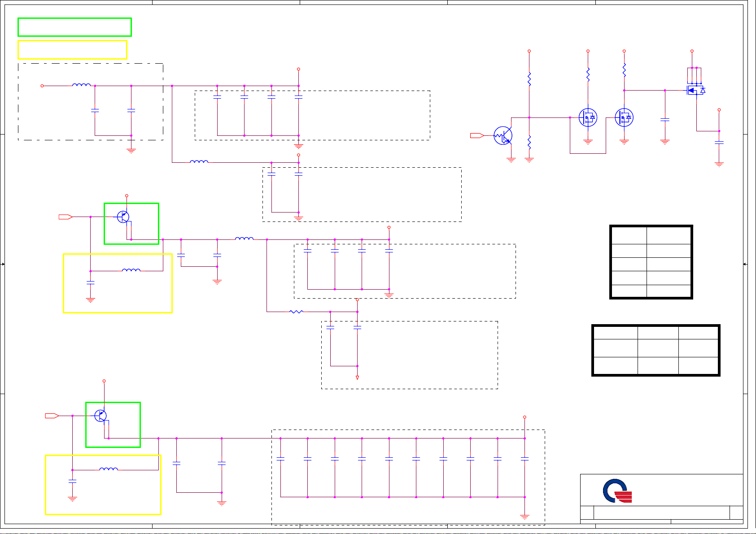This screenshot has width=756, height=534.
Task: Click the inductor inside the upper yellow rectangle
Action: point(131,270)
